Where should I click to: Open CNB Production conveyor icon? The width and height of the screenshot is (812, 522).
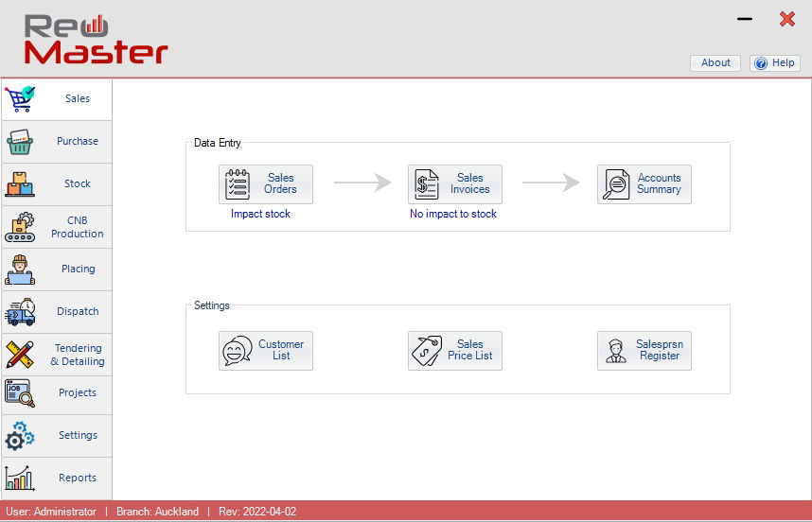pos(20,227)
